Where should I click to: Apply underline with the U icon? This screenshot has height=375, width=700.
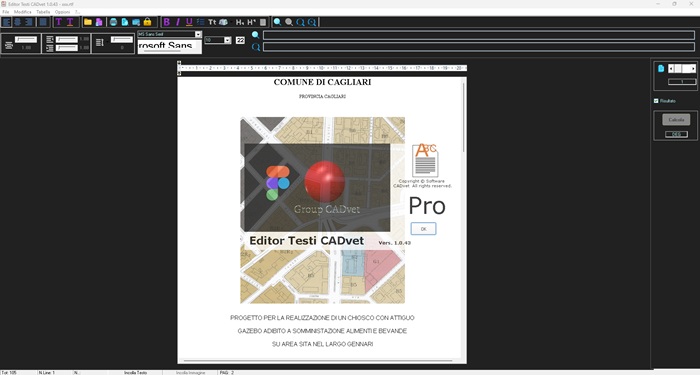189,22
